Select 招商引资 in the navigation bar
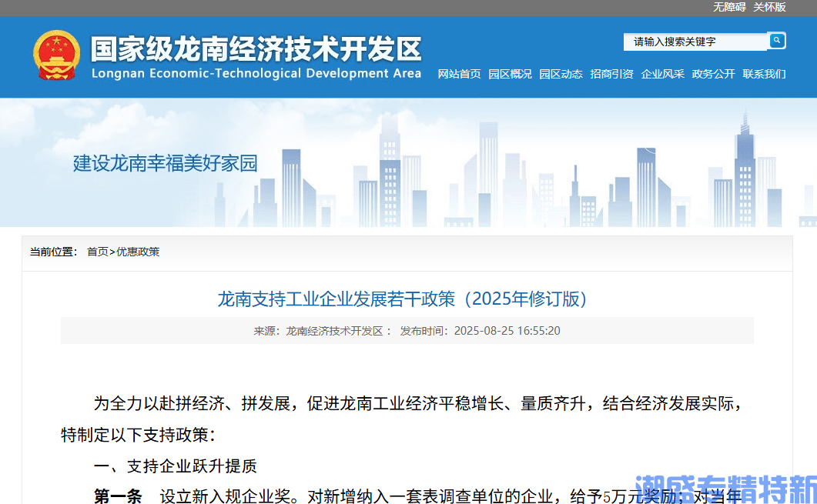Screen dimensions: 817x504 pos(611,74)
